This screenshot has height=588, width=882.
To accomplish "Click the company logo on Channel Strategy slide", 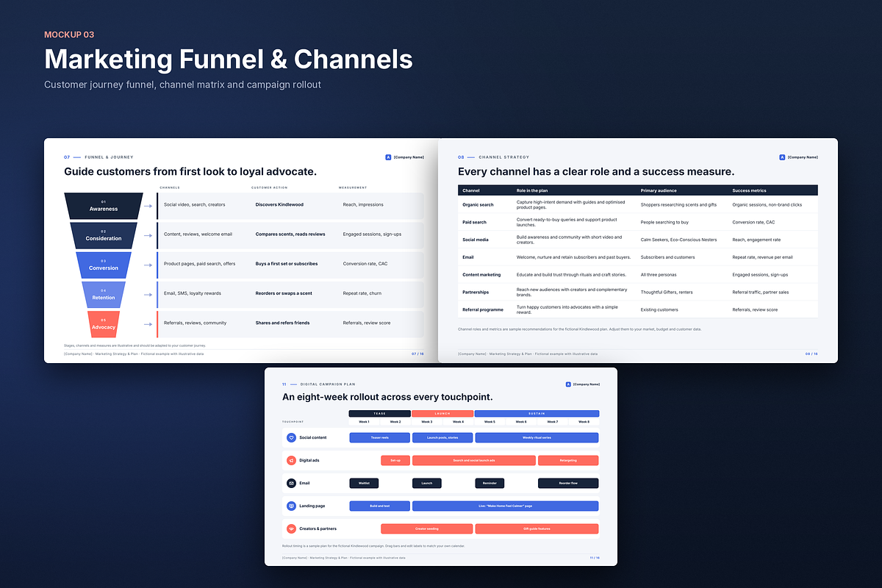I will 782,157.
